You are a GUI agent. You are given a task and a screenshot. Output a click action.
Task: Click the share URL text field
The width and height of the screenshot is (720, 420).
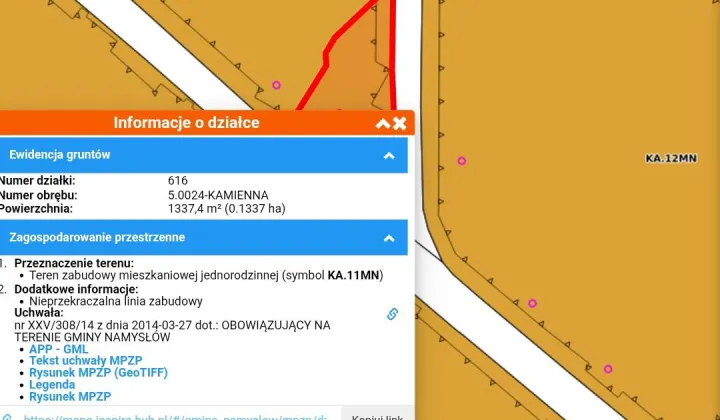(x=175, y=417)
